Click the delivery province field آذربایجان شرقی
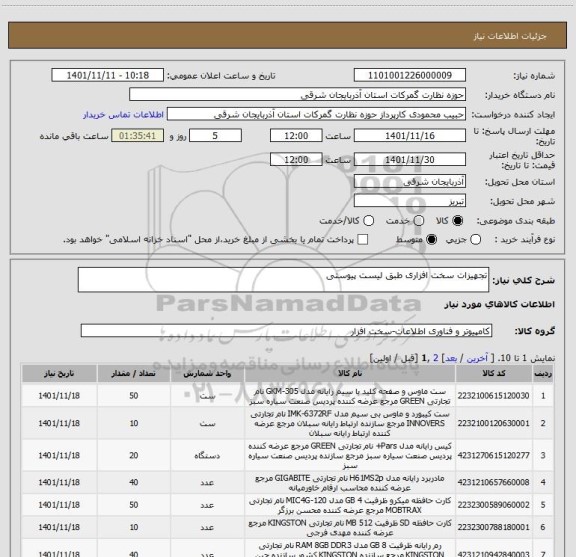The height and width of the screenshot is (557, 576). click(410, 182)
